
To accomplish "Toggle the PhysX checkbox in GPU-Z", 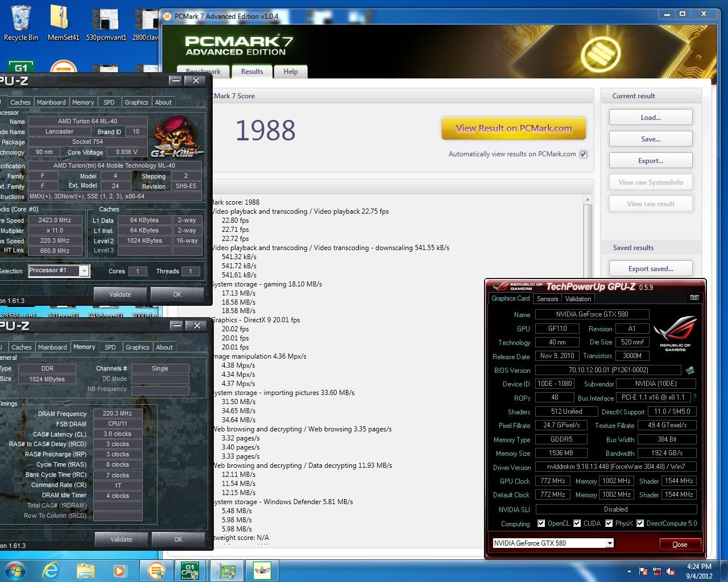I will coord(609,523).
